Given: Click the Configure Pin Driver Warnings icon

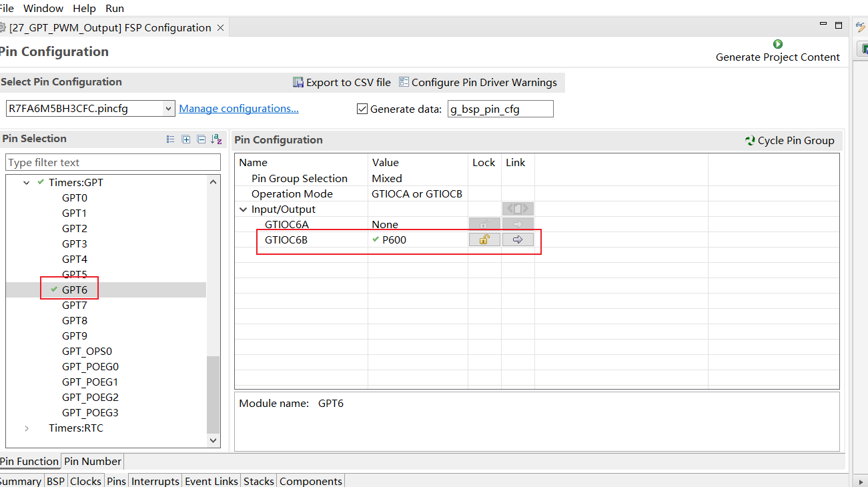Looking at the screenshot, I should point(404,82).
